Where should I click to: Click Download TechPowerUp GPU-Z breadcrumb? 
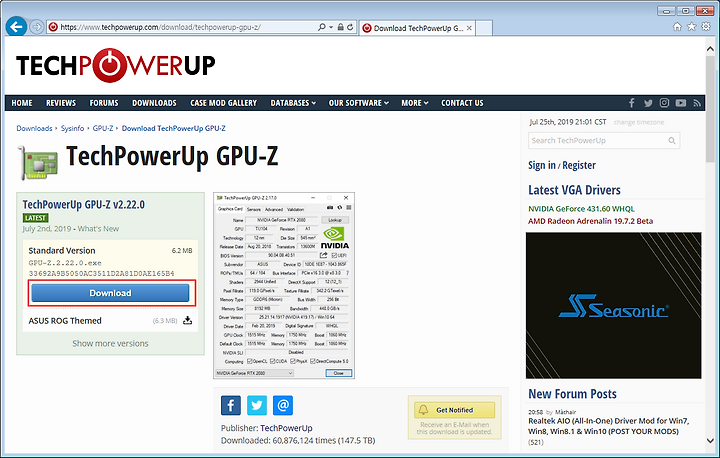(x=174, y=128)
